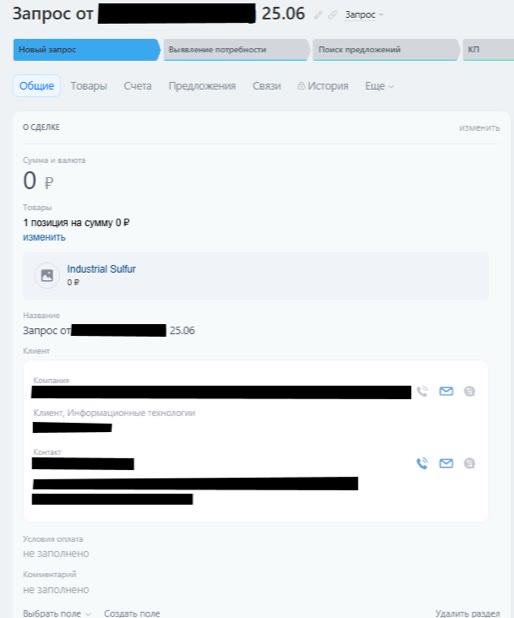Click the pencil edit icon beside the deal title

tap(318, 15)
